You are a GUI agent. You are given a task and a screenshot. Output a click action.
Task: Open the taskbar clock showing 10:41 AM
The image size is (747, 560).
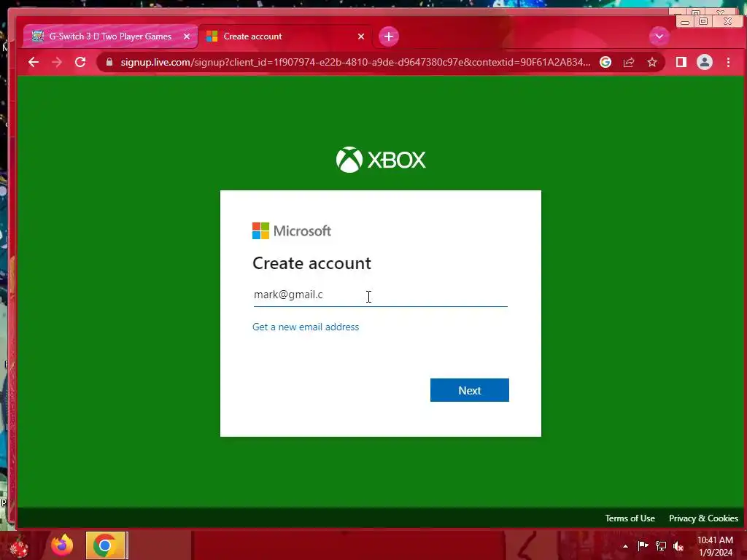point(715,546)
